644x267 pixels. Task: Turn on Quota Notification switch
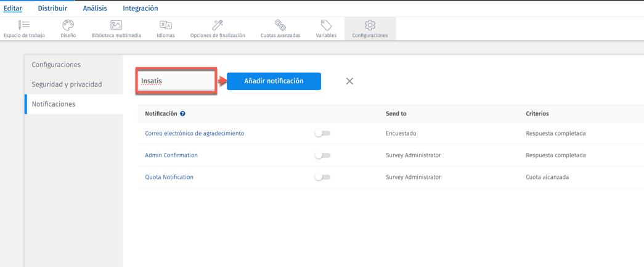pyautogui.click(x=322, y=177)
